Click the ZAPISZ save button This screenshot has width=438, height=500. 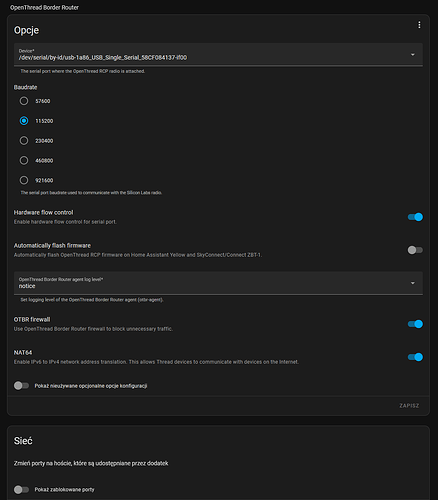point(409,406)
